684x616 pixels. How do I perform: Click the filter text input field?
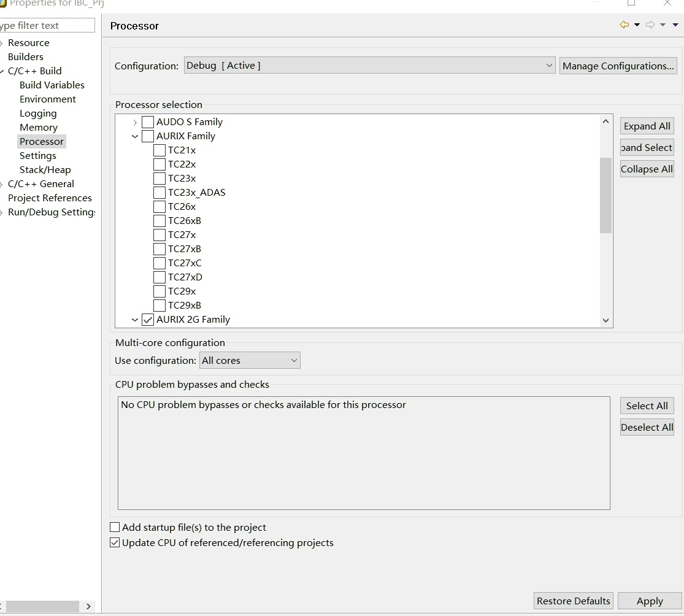(47, 25)
